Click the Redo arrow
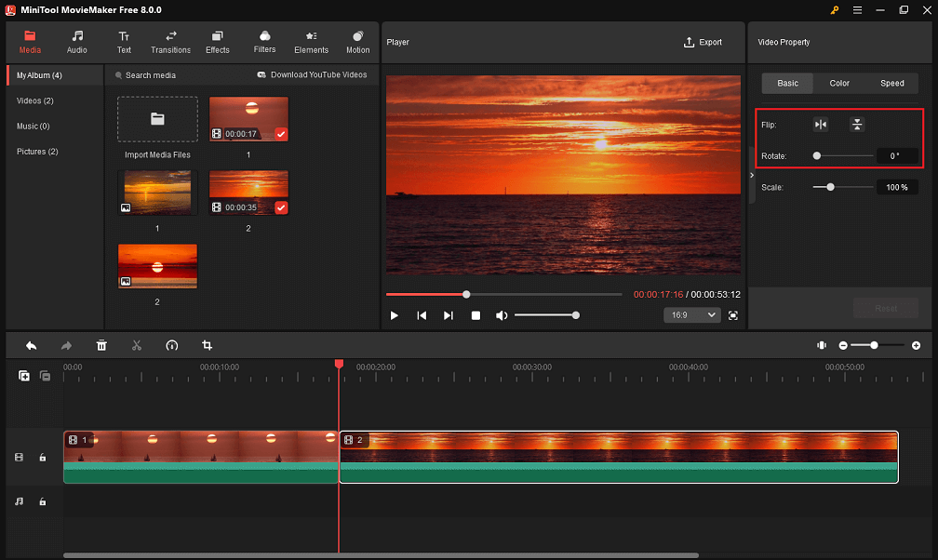This screenshot has height=560, width=938. [66, 345]
